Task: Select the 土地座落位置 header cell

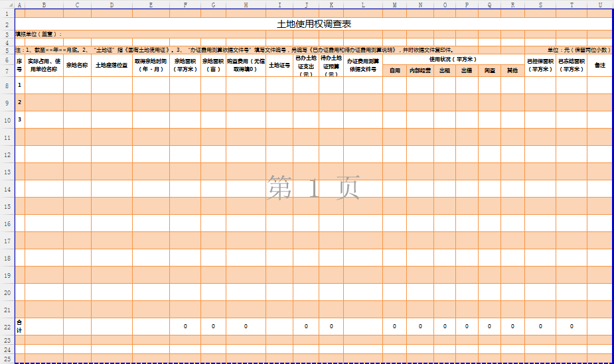Action: pos(112,65)
